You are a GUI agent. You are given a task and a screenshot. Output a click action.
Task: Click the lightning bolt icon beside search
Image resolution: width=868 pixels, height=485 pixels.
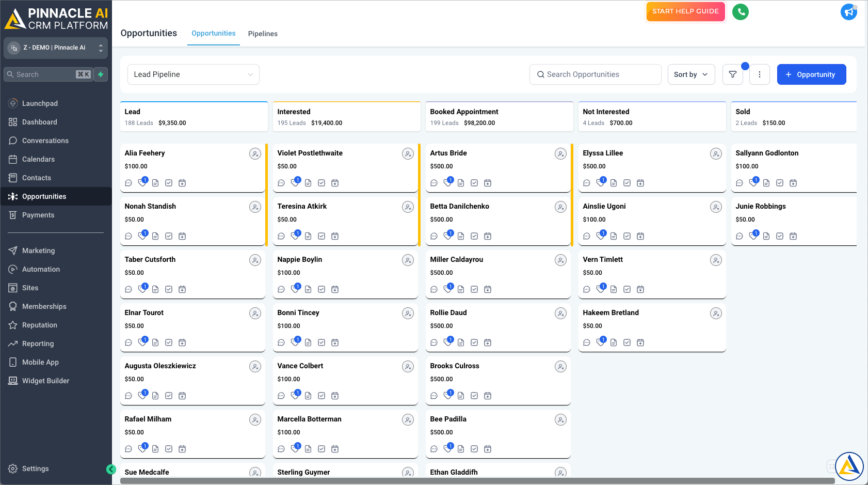(101, 74)
